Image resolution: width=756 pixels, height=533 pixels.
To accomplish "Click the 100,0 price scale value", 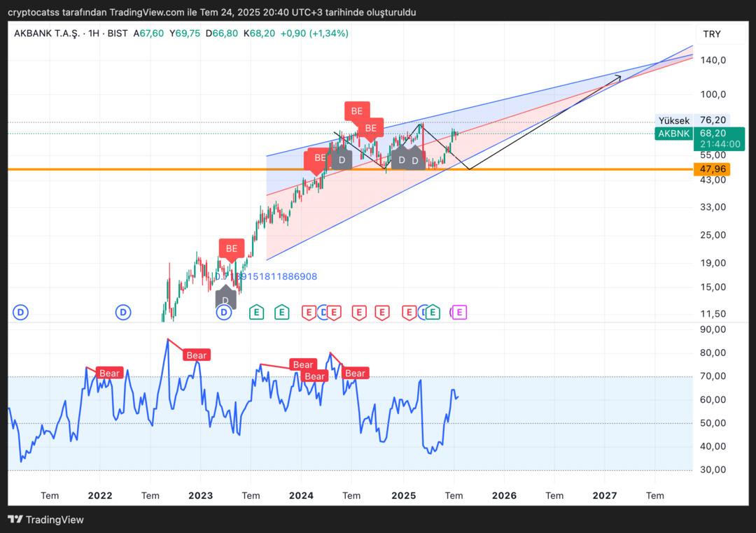I will coord(713,94).
